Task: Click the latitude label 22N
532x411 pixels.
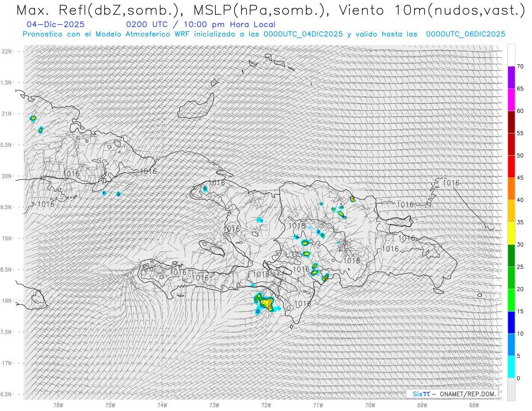Action: (x=7, y=51)
